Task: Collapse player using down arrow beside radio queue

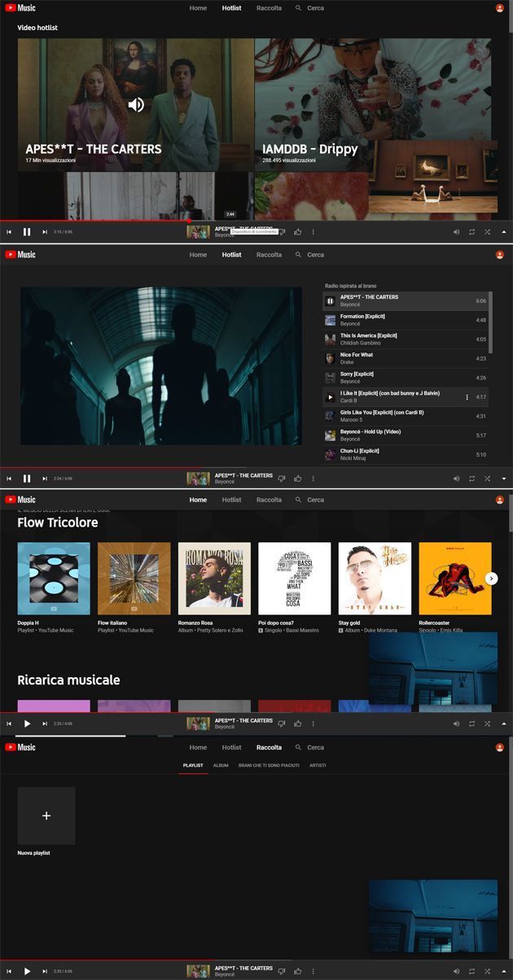Action: click(503, 479)
